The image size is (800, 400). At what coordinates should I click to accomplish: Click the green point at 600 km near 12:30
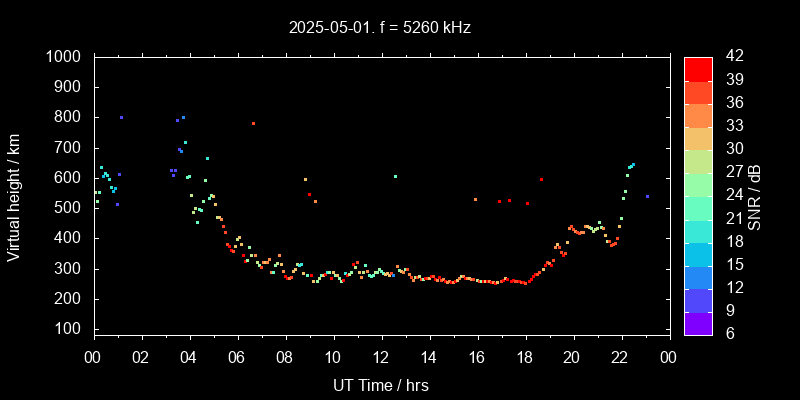point(395,177)
